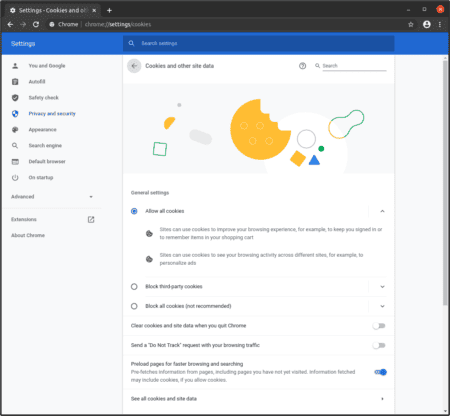Image resolution: width=450 pixels, height=416 pixels.
Task: Click the Appearance palette icon
Action: (x=15, y=130)
